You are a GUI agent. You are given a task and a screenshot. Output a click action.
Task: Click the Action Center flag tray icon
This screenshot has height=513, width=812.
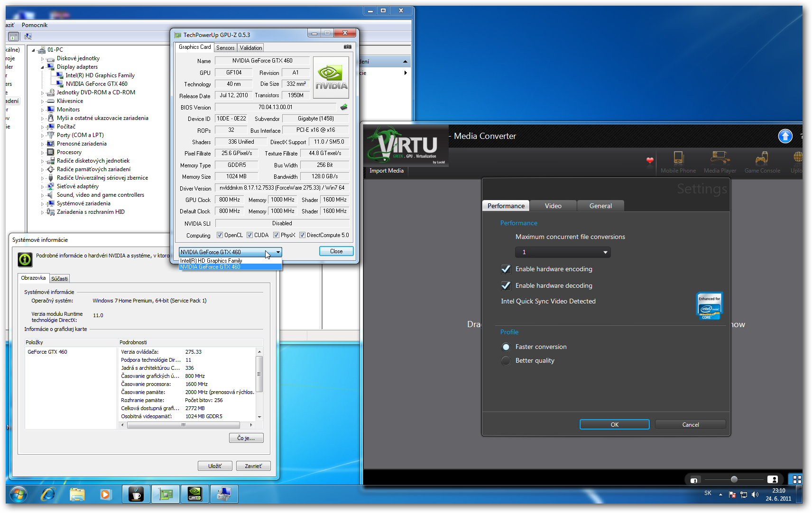pos(732,495)
